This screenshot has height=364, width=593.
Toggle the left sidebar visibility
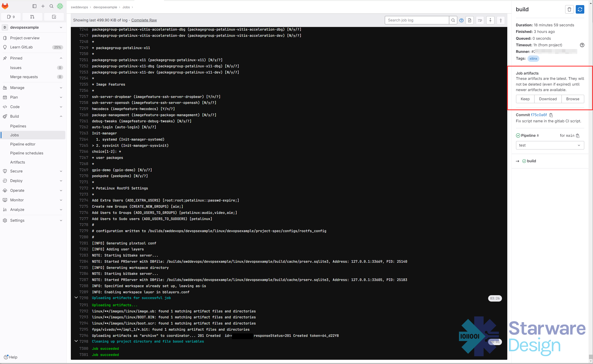pyautogui.click(x=34, y=6)
